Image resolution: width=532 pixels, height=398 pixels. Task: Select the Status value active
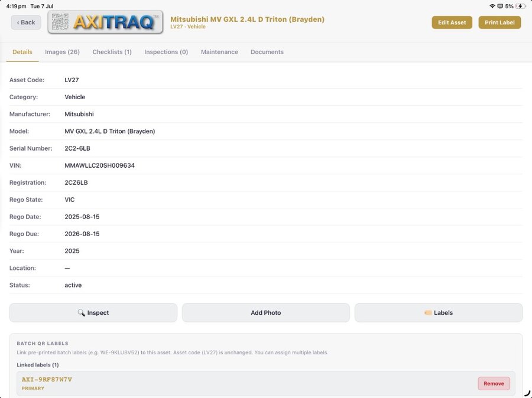73,285
